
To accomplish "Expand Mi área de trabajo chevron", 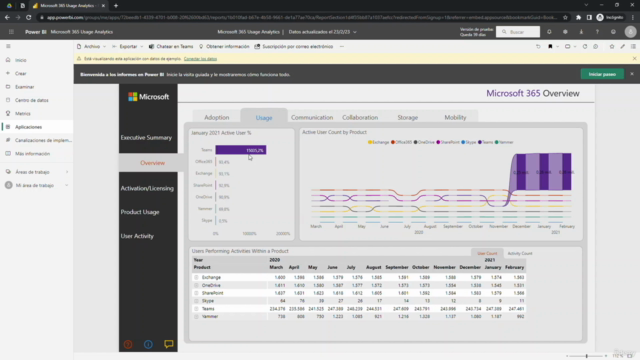I will [67, 185].
